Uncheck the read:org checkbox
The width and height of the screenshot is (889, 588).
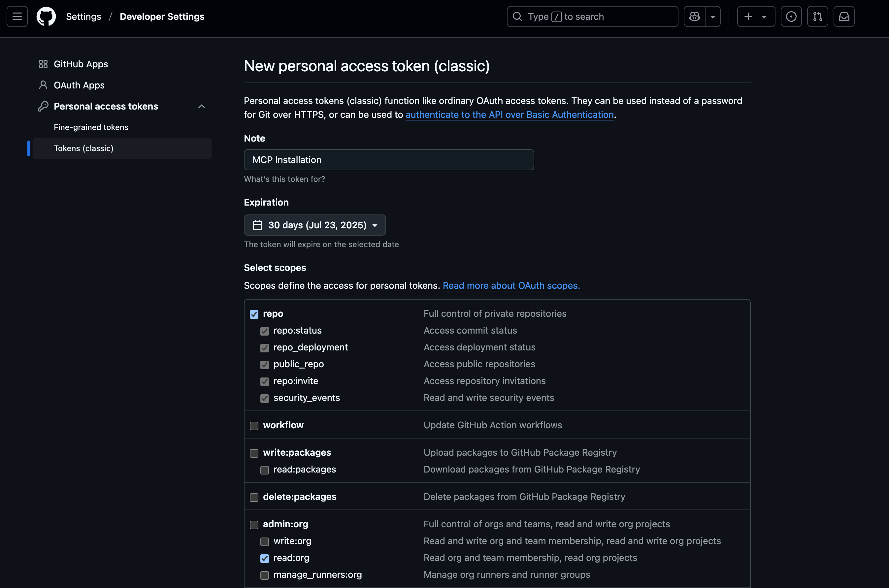pyautogui.click(x=265, y=558)
